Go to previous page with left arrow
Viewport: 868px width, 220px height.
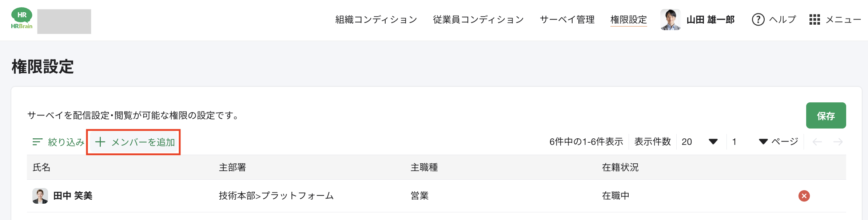(817, 142)
